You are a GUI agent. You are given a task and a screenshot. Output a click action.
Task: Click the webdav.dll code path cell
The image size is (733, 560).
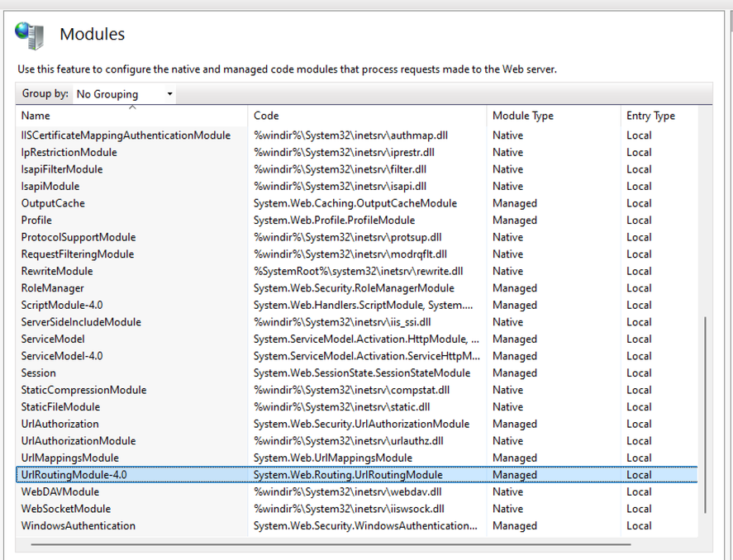click(x=347, y=491)
